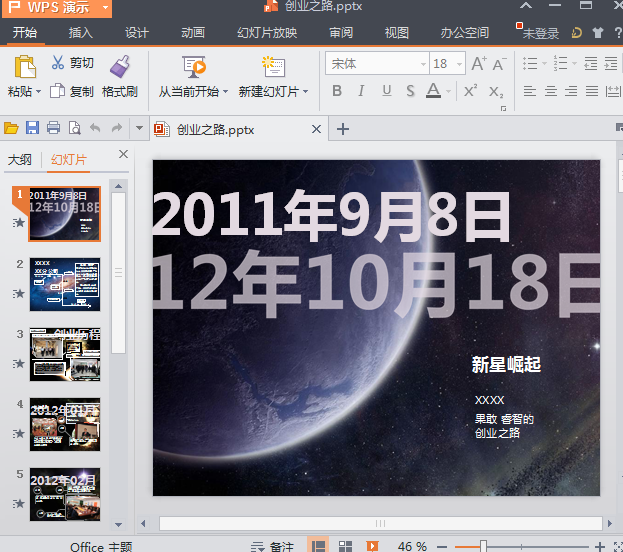Image resolution: width=623 pixels, height=552 pixels.
Task: Expand 从当前开始 dropdown arrow
Action: [225, 92]
